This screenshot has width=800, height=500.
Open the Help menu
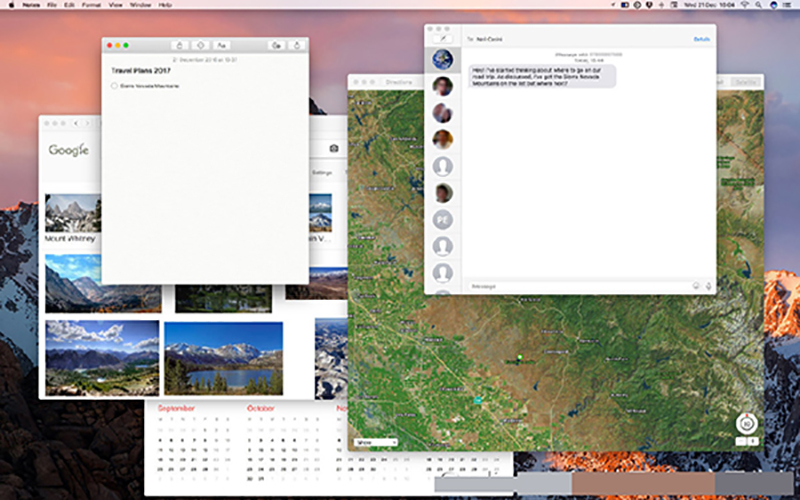point(165,5)
